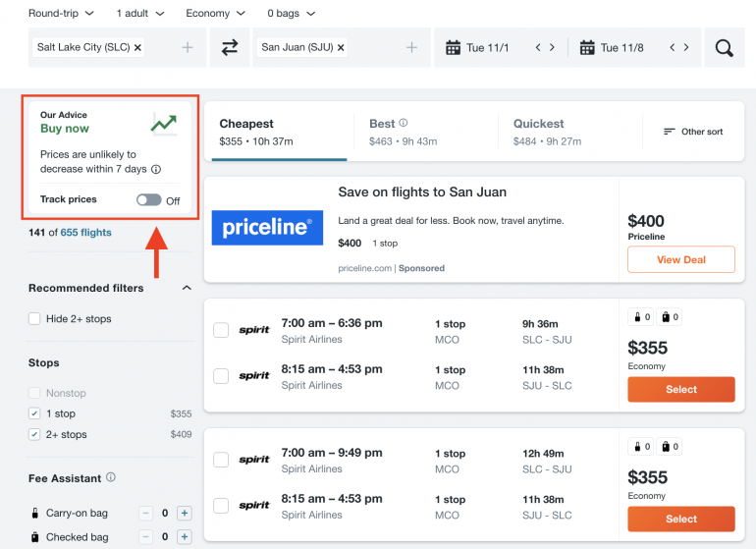This screenshot has height=549, width=756.
Task: Select the Cheapest sort tab
Action: 275,132
